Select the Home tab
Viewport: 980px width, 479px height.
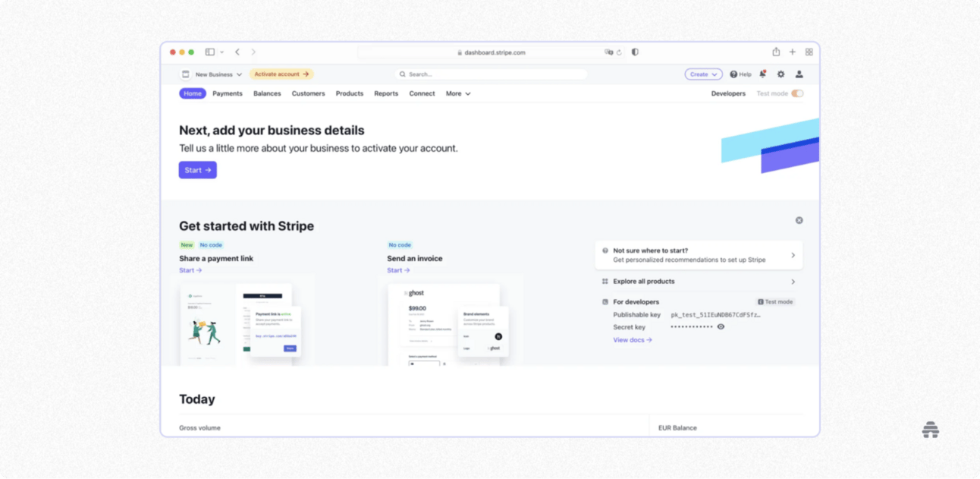(193, 93)
